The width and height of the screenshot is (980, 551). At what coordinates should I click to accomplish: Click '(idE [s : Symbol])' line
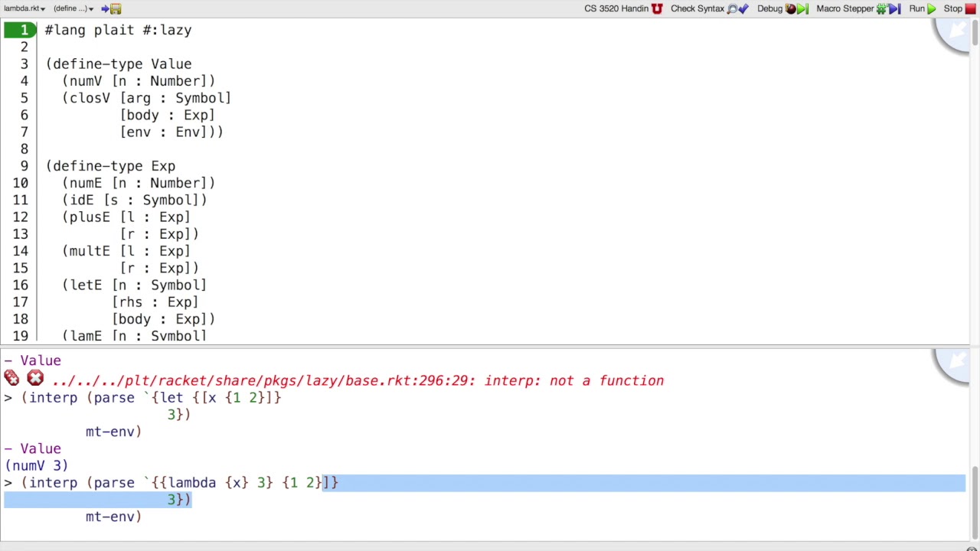point(135,200)
